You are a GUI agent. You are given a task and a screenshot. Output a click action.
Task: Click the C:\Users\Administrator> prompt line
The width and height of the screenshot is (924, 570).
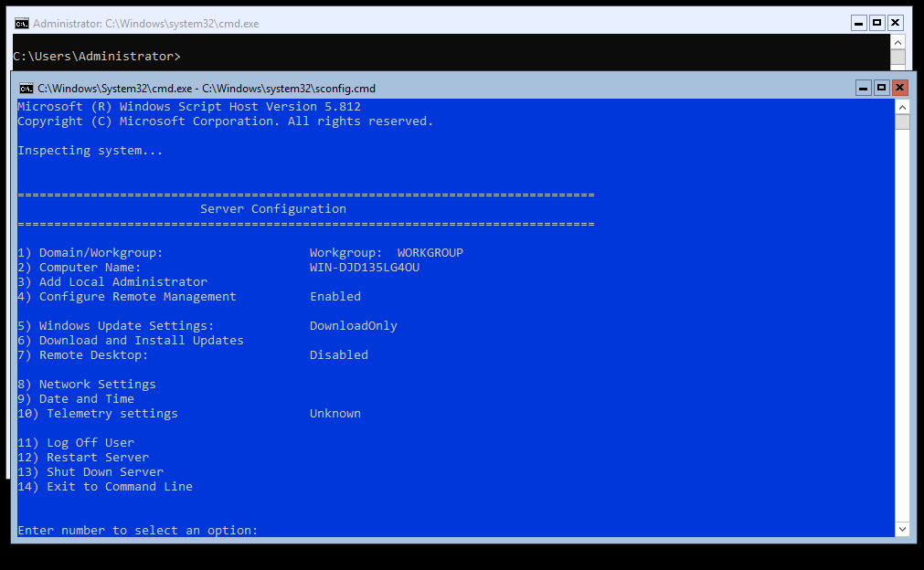pos(97,56)
